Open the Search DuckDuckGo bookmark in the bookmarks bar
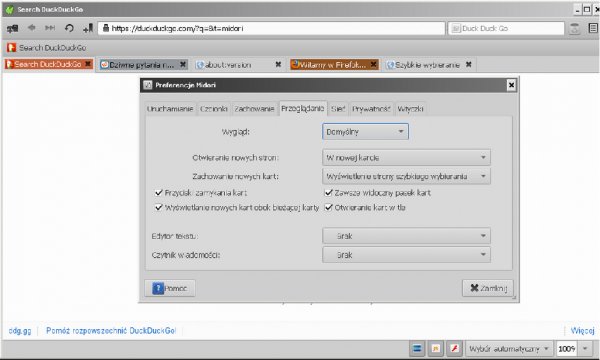 [47, 47]
